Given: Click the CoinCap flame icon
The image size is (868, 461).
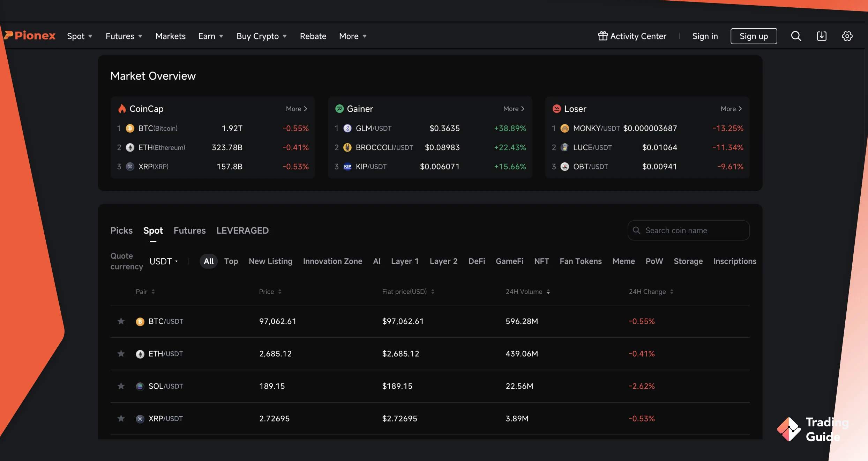Looking at the screenshot, I should point(122,109).
